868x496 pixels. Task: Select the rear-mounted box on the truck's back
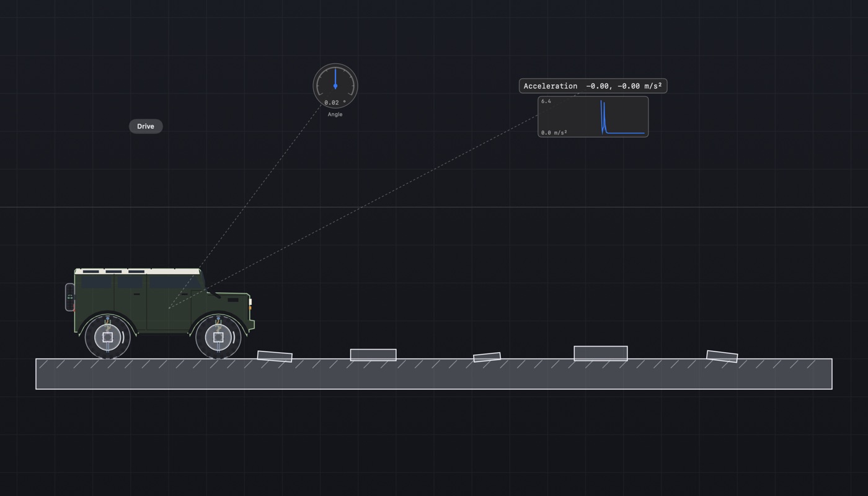coord(70,297)
